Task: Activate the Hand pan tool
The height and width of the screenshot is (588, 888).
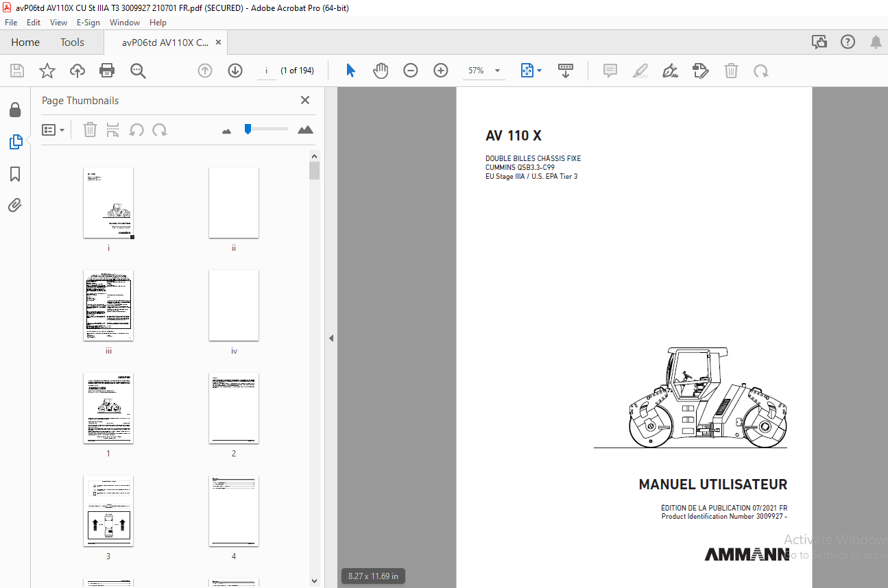Action: click(x=381, y=71)
